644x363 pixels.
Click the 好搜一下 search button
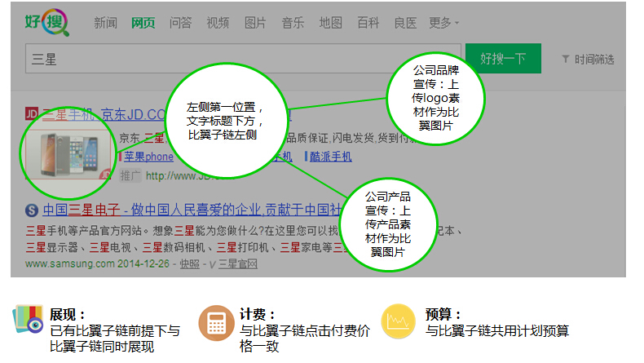click(x=503, y=59)
